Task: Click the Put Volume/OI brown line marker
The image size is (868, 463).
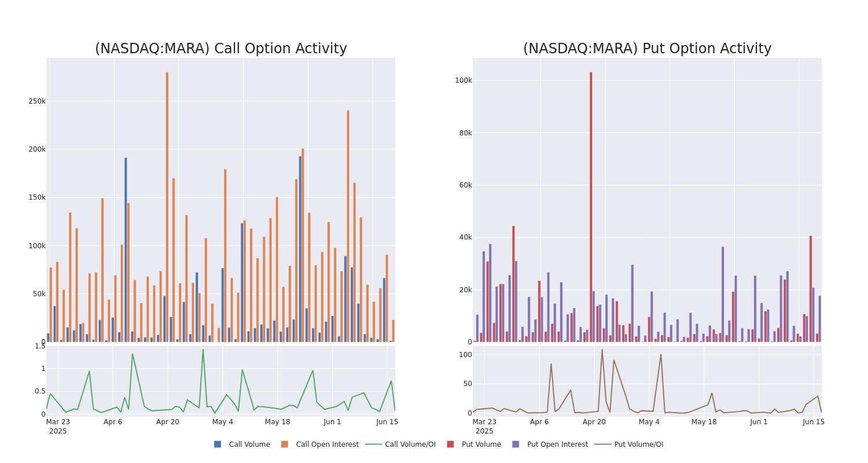Action: (x=603, y=444)
